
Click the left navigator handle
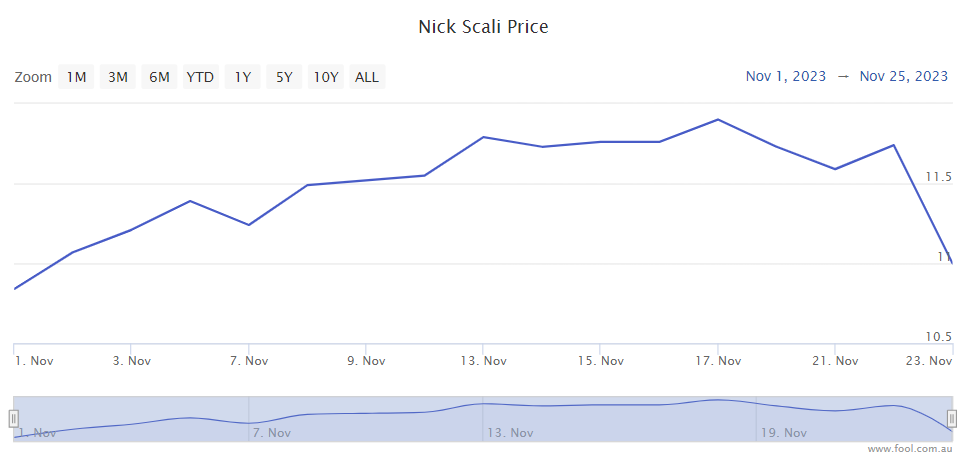coord(14,418)
